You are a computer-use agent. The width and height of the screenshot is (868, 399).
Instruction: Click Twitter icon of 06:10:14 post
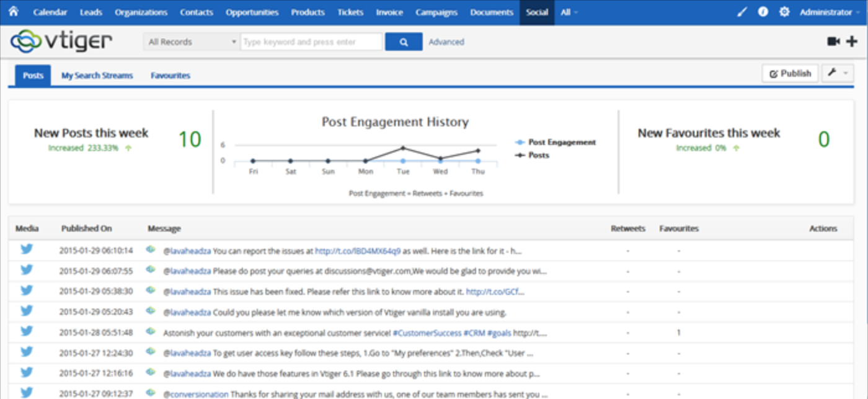coord(27,250)
